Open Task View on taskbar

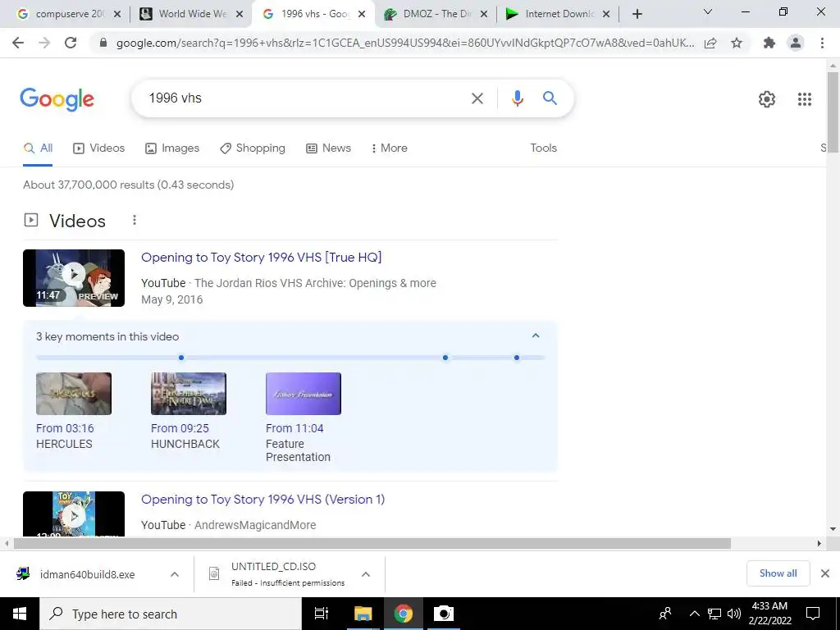pos(322,614)
